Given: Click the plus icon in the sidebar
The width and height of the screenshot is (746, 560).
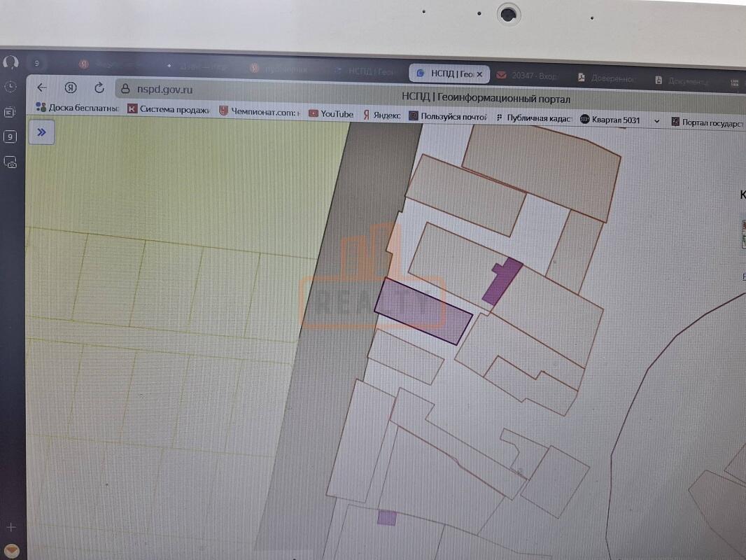Looking at the screenshot, I should coord(10,526).
